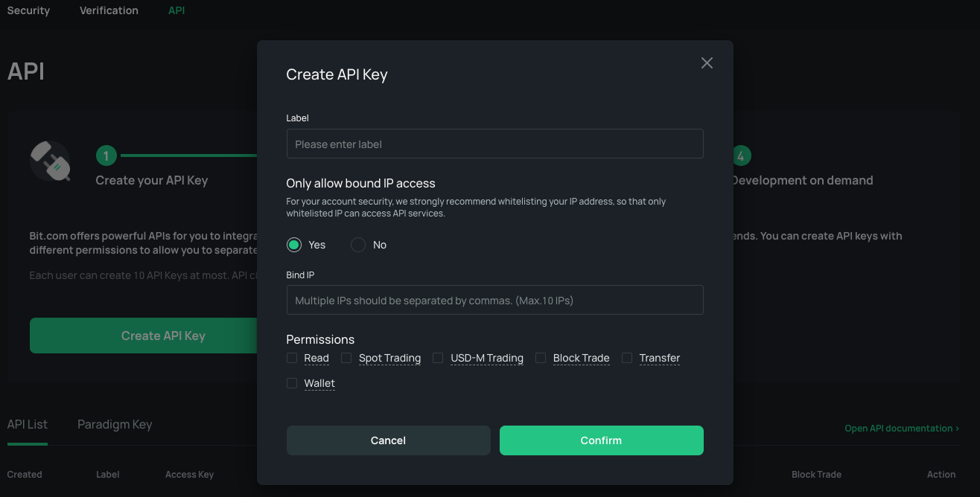Image resolution: width=980 pixels, height=497 pixels.
Task: Select Yes for bound IP access
Action: [294, 245]
